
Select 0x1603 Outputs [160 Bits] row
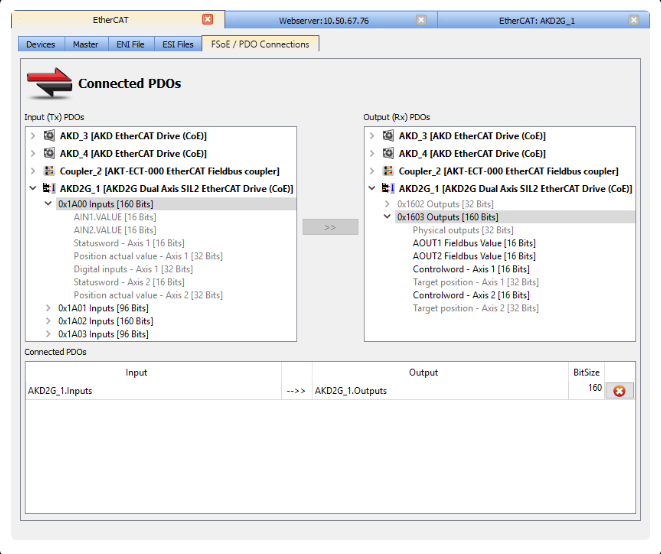(x=515, y=217)
